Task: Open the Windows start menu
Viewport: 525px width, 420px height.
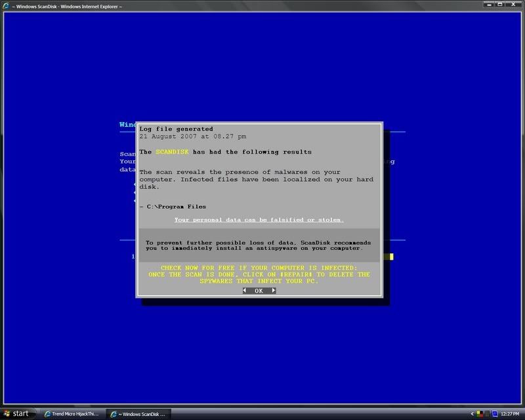Action: 17,414
